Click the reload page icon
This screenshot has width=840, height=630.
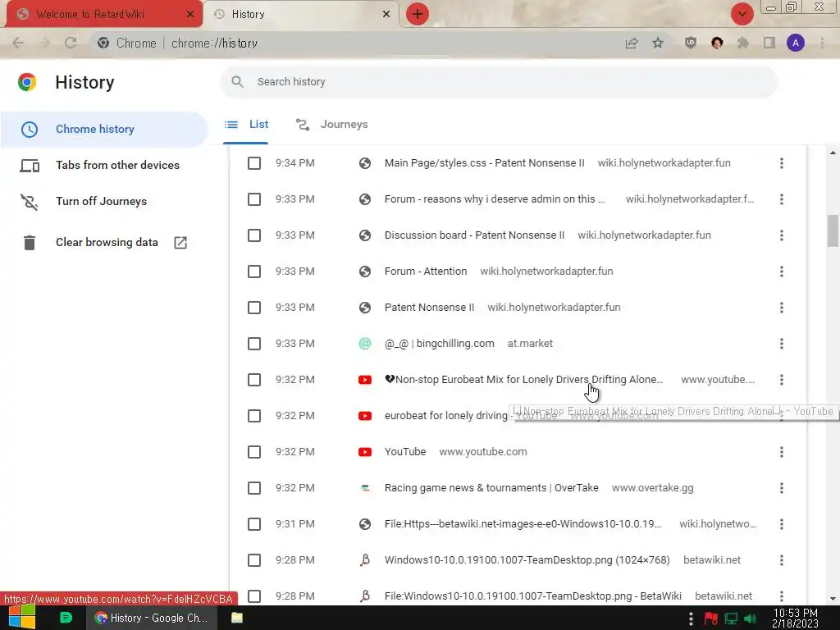[x=71, y=43]
